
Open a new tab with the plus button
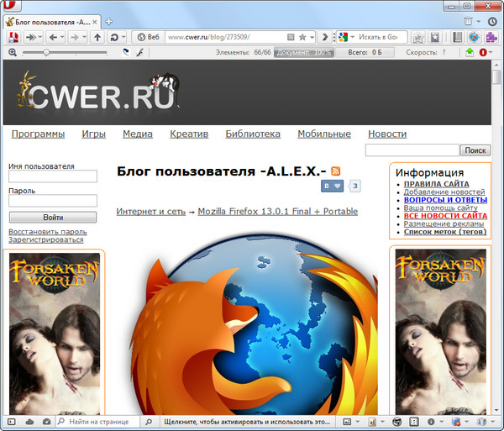109,19
